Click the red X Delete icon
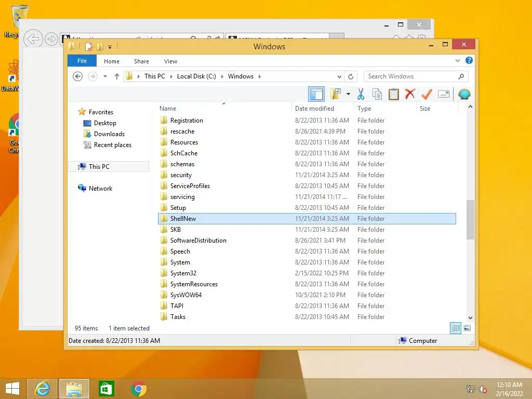Viewport: 532px width, 399px height. 410,94
